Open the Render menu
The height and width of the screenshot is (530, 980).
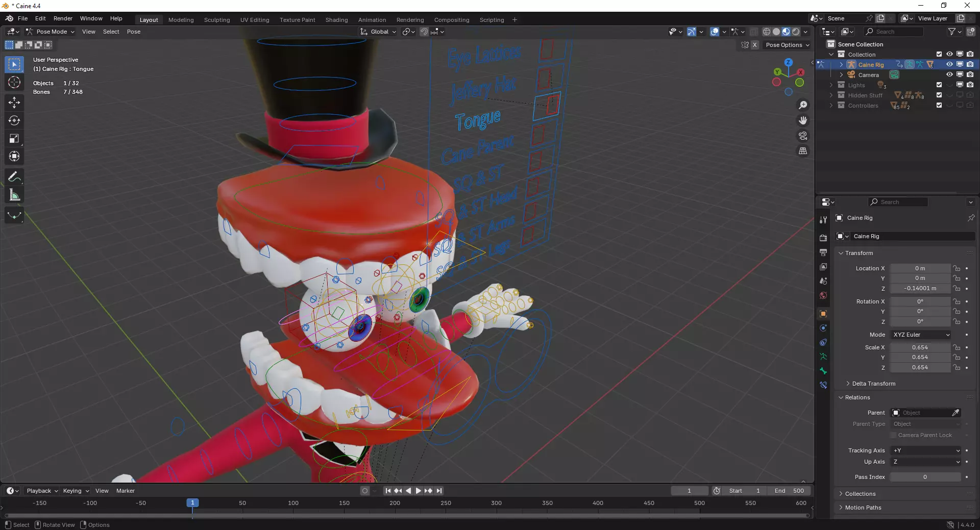[x=63, y=18]
